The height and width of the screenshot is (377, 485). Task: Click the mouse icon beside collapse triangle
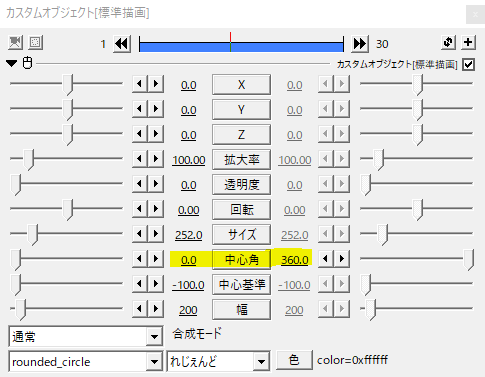28,63
